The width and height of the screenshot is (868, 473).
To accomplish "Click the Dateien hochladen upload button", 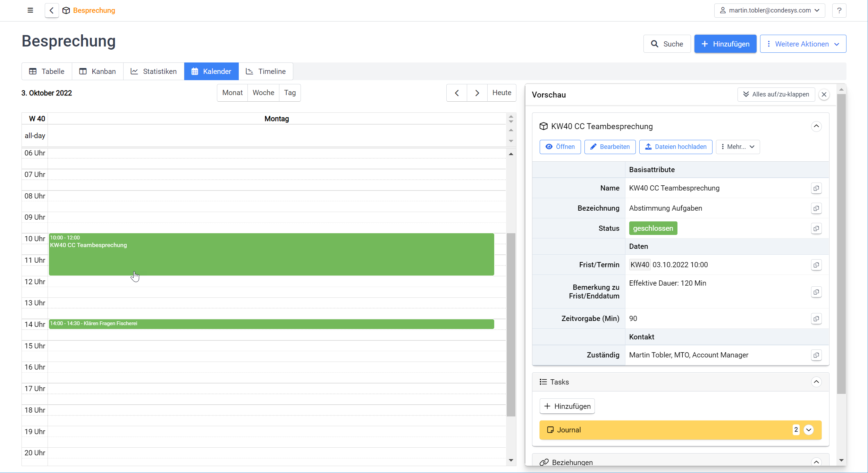I will pos(676,147).
